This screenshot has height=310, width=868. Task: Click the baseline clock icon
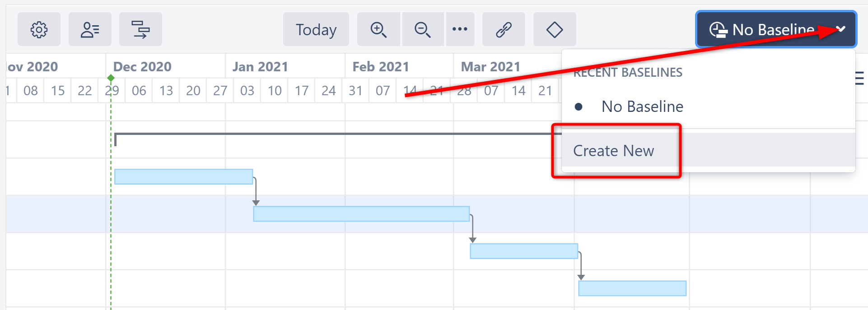pyautogui.click(x=718, y=29)
